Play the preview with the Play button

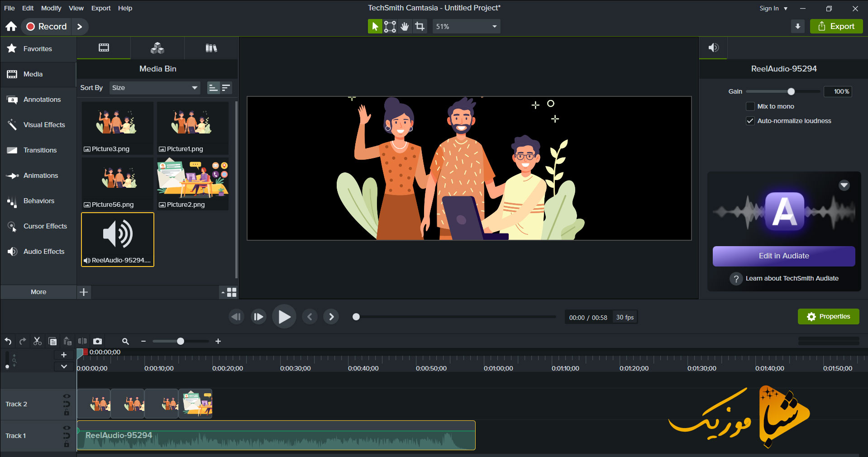pyautogui.click(x=284, y=317)
